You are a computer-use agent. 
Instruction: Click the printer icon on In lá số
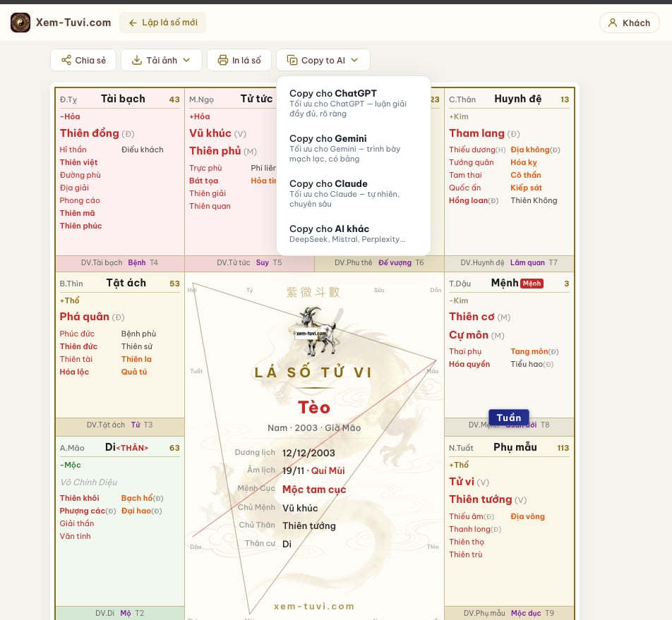click(x=223, y=60)
